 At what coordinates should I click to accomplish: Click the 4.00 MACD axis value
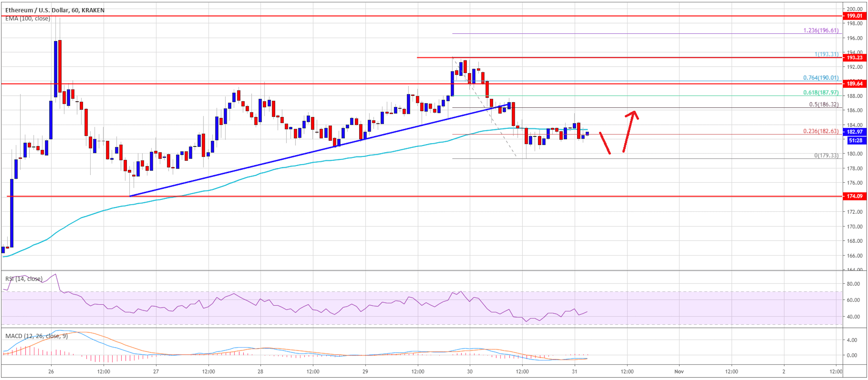[851, 340]
